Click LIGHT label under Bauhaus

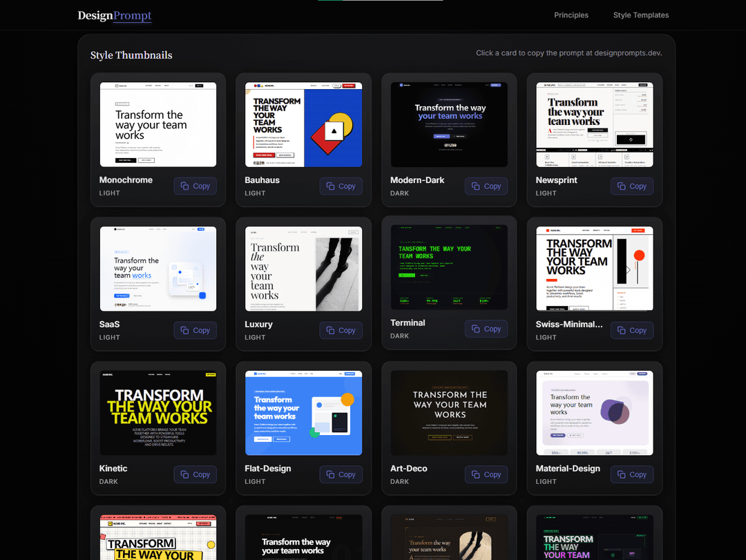tap(255, 193)
